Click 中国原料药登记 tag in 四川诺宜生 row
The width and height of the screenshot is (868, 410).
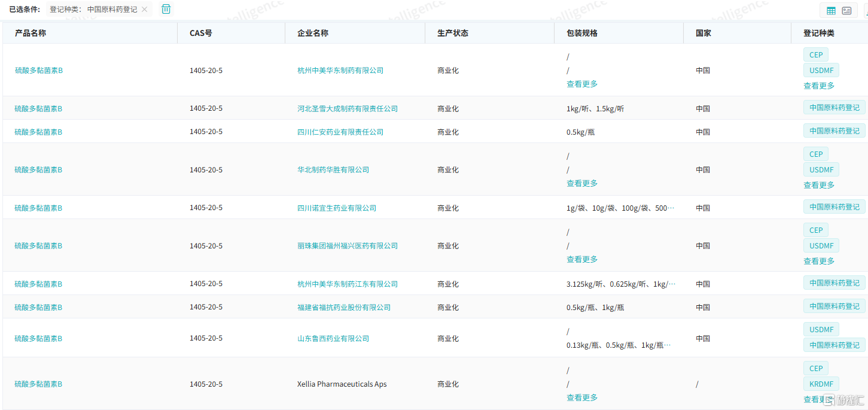834,206
